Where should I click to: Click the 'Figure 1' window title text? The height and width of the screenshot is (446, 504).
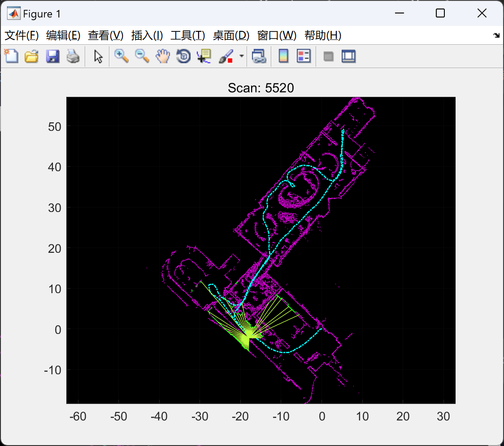pyautogui.click(x=42, y=14)
